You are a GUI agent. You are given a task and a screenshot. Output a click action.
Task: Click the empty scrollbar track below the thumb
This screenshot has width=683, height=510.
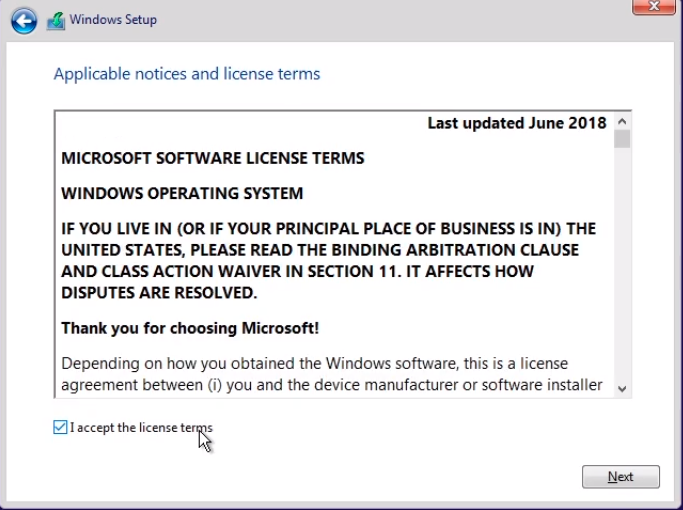click(622, 270)
